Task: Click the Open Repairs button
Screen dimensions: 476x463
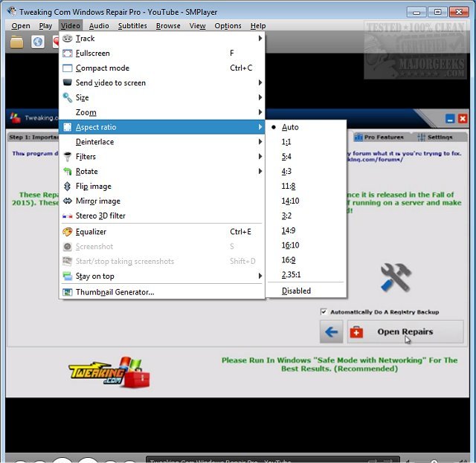Action: point(405,332)
